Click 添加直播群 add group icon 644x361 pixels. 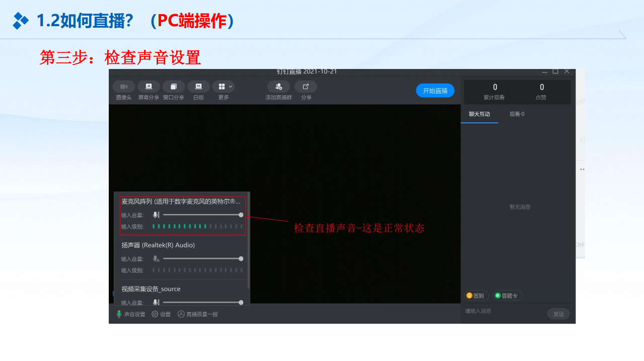pos(278,87)
